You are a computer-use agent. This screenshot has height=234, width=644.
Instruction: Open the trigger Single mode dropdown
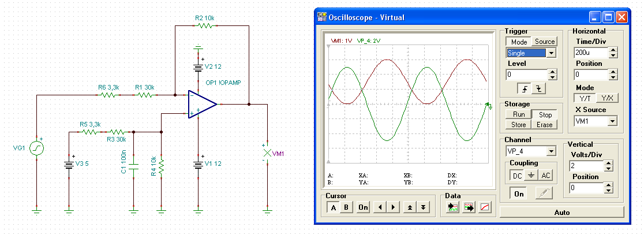(x=551, y=53)
